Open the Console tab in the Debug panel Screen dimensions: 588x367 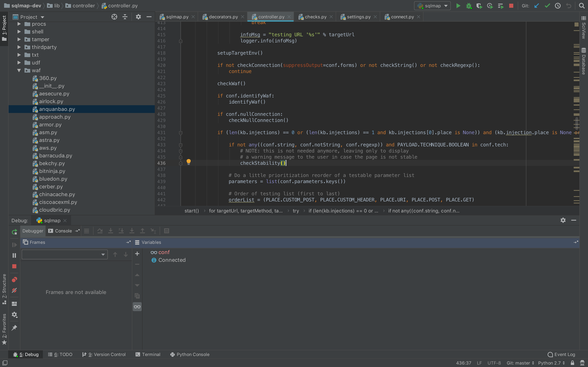[x=63, y=231]
